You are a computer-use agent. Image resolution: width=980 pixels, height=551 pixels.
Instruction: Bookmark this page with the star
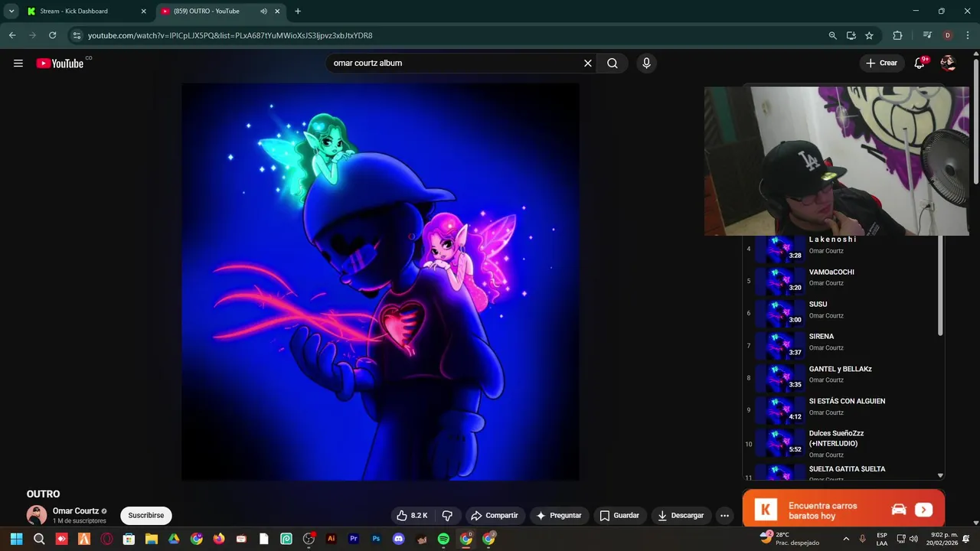tap(869, 35)
